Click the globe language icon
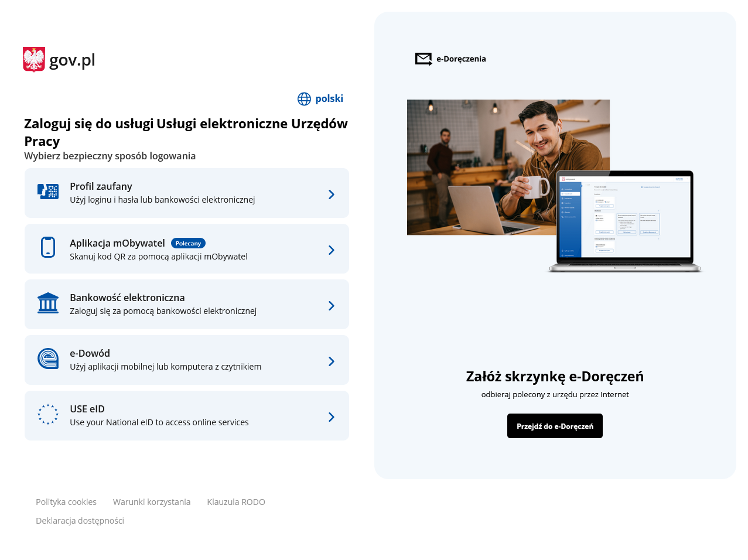748x560 pixels. pos(304,99)
